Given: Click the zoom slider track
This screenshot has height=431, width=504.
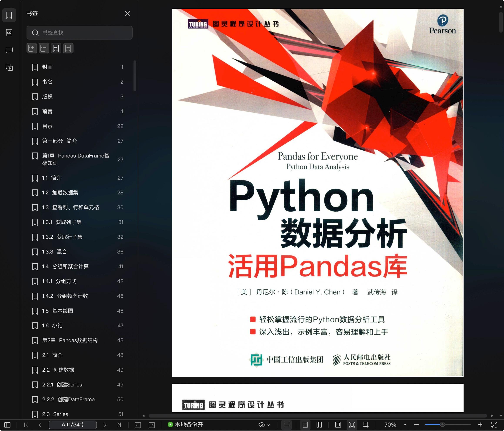Looking at the screenshot, I should click(448, 425).
